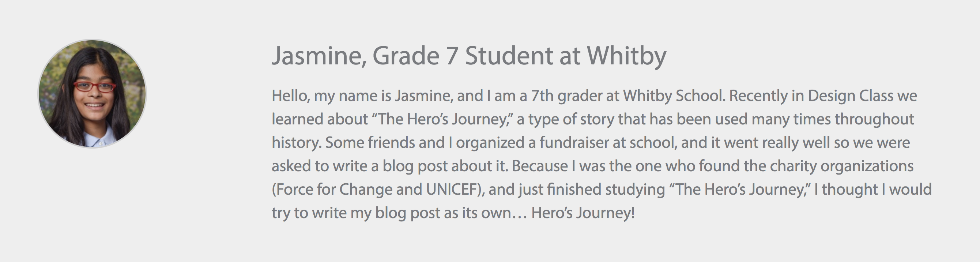Click 'just finished studying' phrase
Viewport: 980px width, 262px height.
coord(592,190)
